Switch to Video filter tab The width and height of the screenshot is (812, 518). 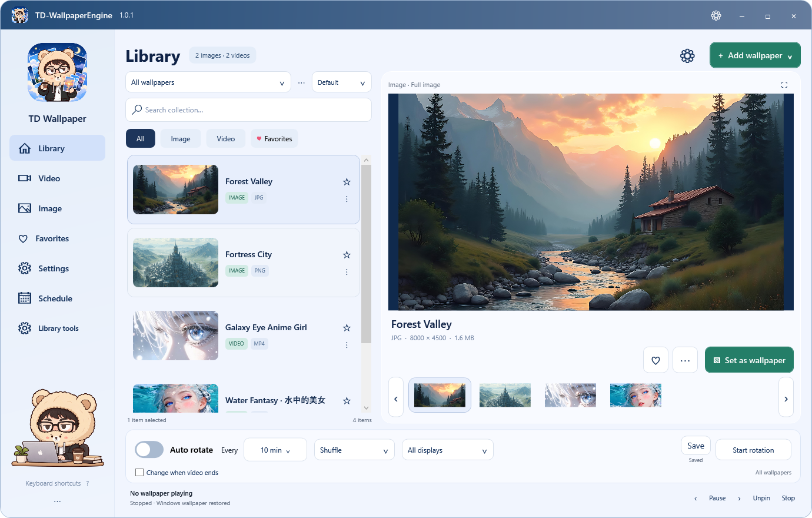[226, 139]
